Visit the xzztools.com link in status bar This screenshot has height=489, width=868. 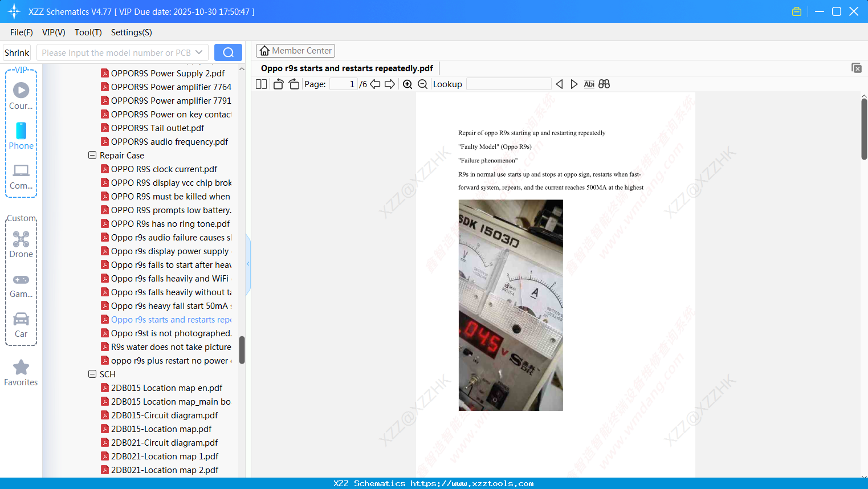click(472, 483)
